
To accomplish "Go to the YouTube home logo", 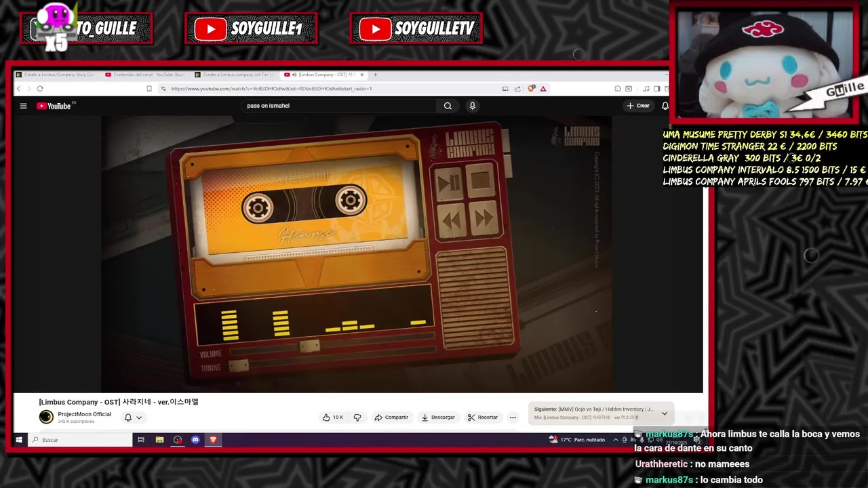I will (54, 106).
